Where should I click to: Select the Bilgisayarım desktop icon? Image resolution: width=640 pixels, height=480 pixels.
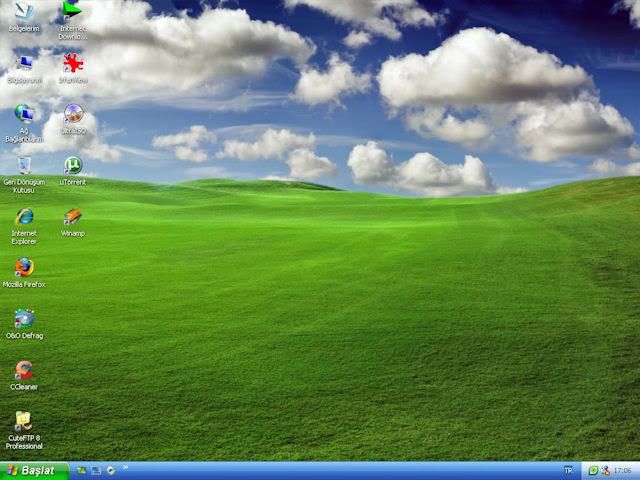(x=24, y=63)
